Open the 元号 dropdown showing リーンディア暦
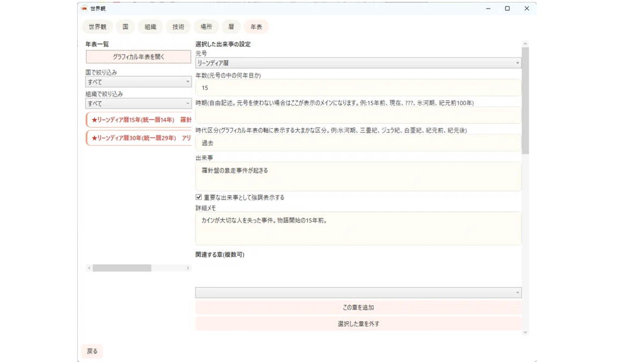 [358, 63]
